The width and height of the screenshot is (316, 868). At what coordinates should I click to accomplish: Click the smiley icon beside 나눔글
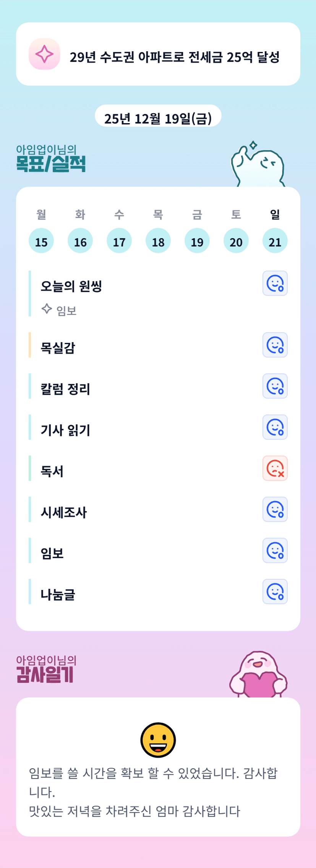click(275, 592)
